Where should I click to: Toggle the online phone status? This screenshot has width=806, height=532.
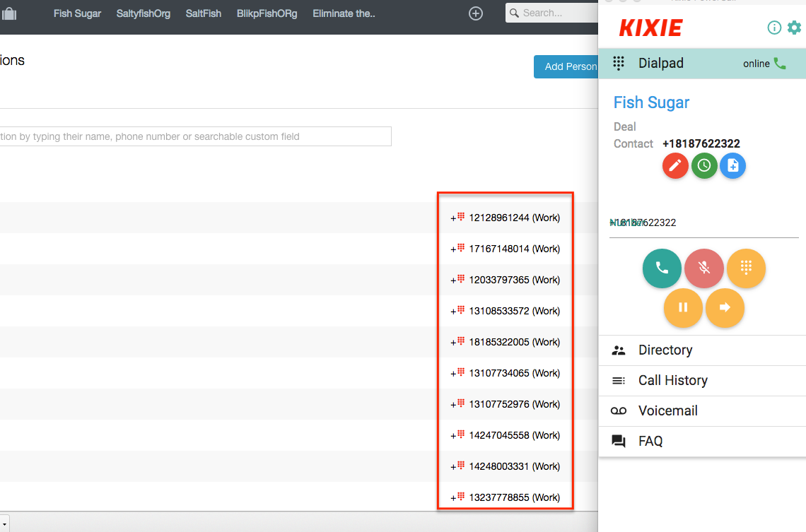click(x=779, y=64)
